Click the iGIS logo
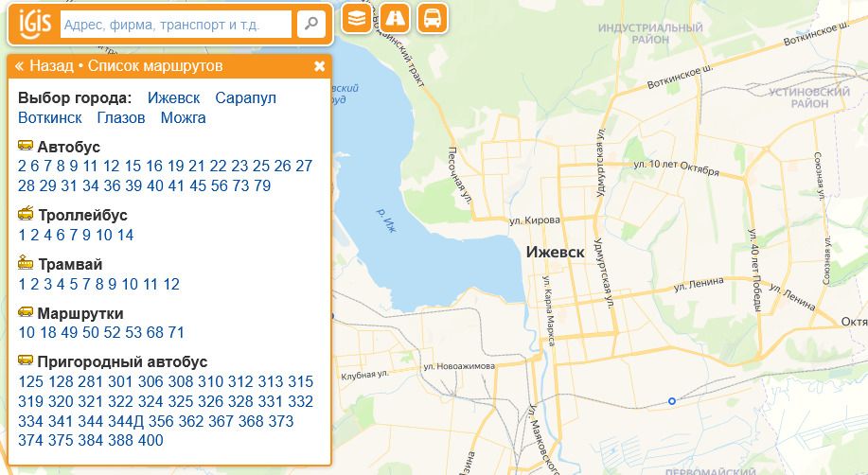This screenshot has height=475, width=868. [x=33, y=23]
